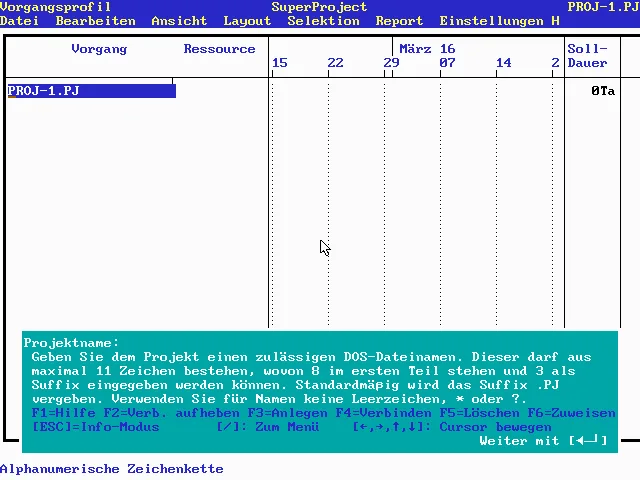640x480 pixels.
Task: Click the Soll-Dauer column header
Action: [x=587, y=56]
